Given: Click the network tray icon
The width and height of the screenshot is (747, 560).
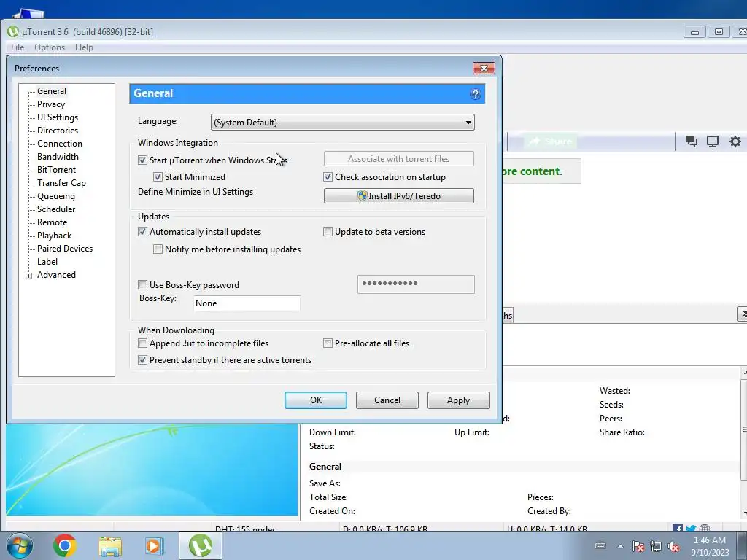Looking at the screenshot, I should (656, 546).
